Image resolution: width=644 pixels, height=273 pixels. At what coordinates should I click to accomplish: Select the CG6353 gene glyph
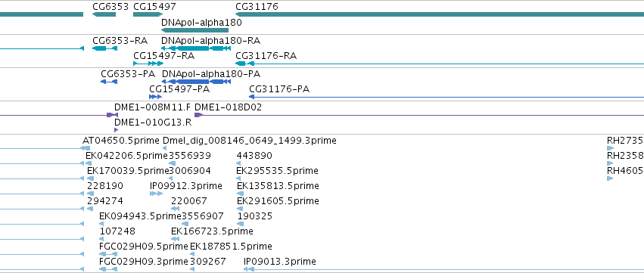104,14
